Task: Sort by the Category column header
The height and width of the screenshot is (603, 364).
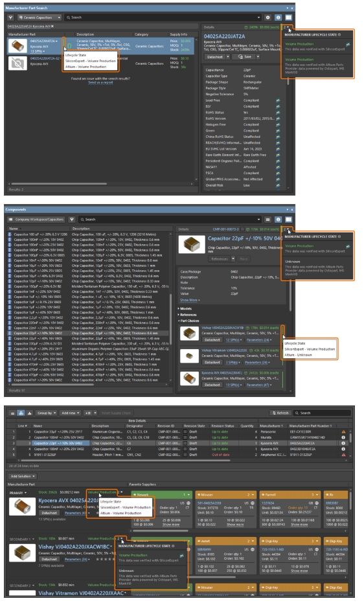Action: tap(141, 34)
